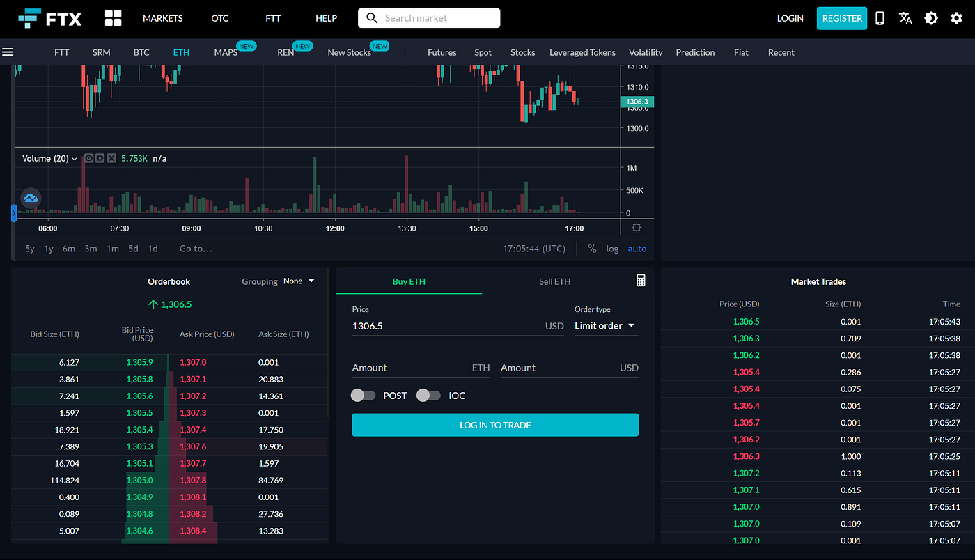
Task: Open the MAPS new market
Action: pyautogui.click(x=226, y=52)
